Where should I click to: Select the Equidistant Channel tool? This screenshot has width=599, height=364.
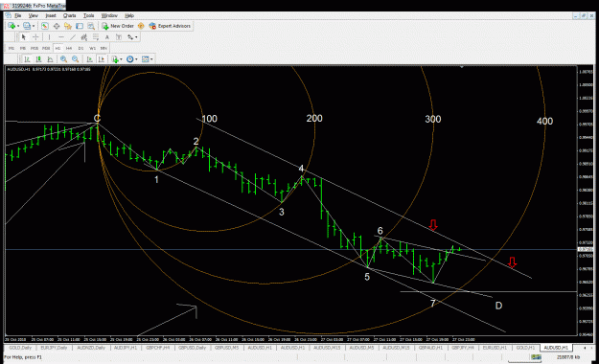(84, 37)
